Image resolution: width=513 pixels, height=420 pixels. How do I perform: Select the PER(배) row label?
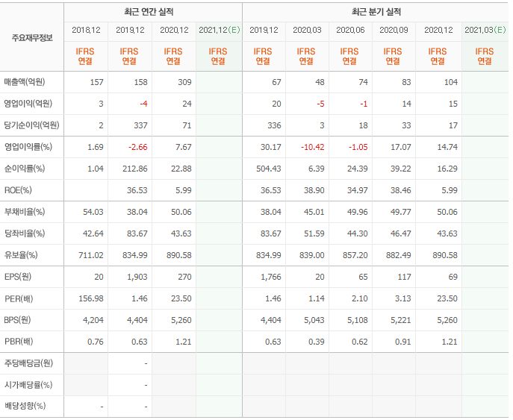coord(19,298)
